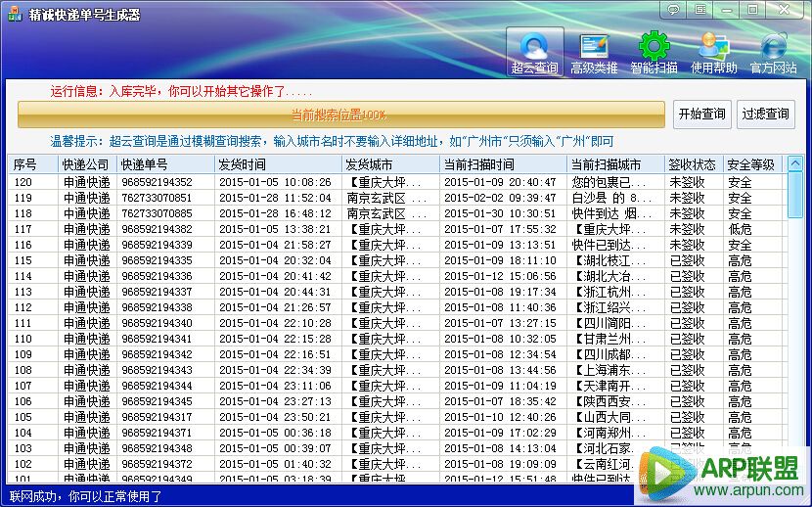Click the scroll up arrow of the table
812x507 pixels.
795,163
